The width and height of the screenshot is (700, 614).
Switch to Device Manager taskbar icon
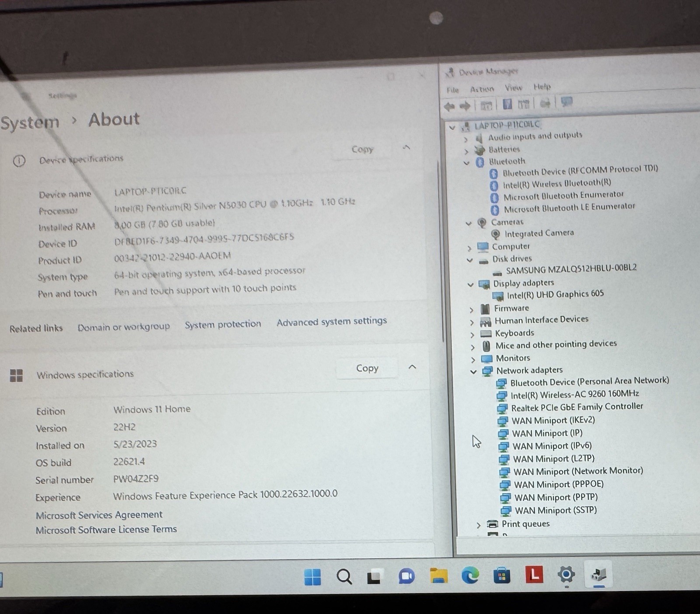pos(598,574)
